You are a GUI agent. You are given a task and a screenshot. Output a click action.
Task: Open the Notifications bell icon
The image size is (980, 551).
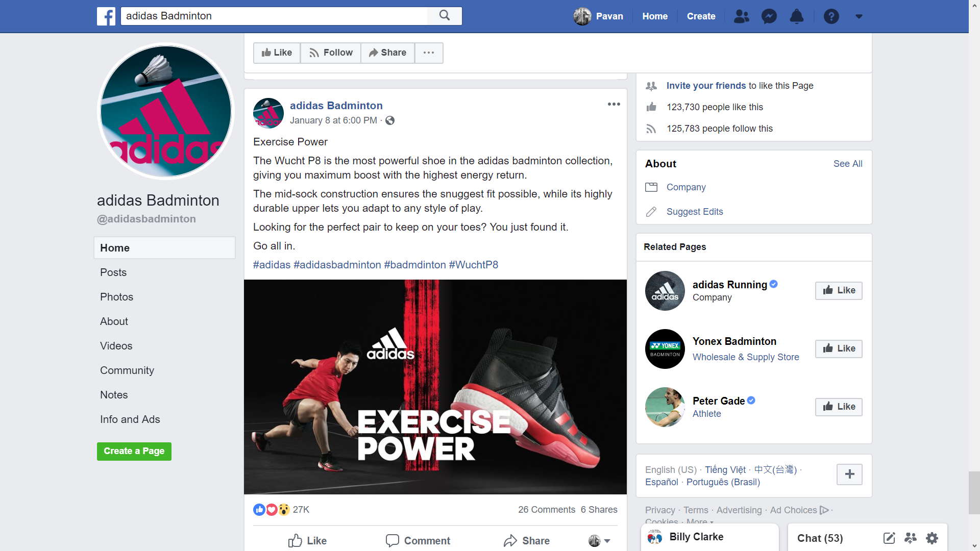point(796,16)
